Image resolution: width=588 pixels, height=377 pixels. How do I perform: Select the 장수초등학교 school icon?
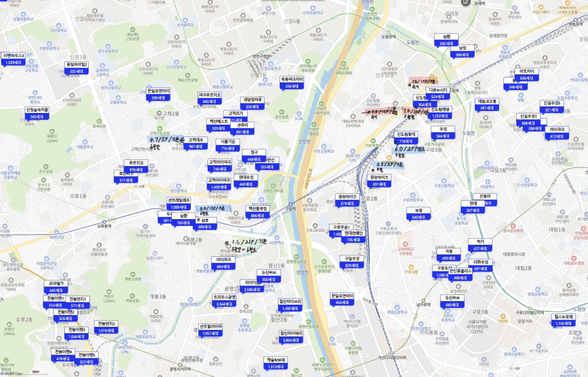pyautogui.click(x=108, y=46)
